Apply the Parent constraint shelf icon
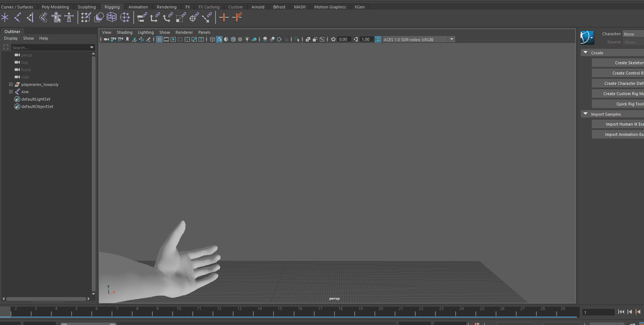 (142, 17)
